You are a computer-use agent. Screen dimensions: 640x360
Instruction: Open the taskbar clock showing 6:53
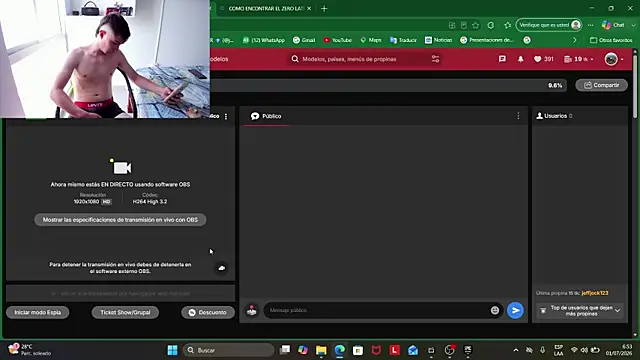point(619,350)
